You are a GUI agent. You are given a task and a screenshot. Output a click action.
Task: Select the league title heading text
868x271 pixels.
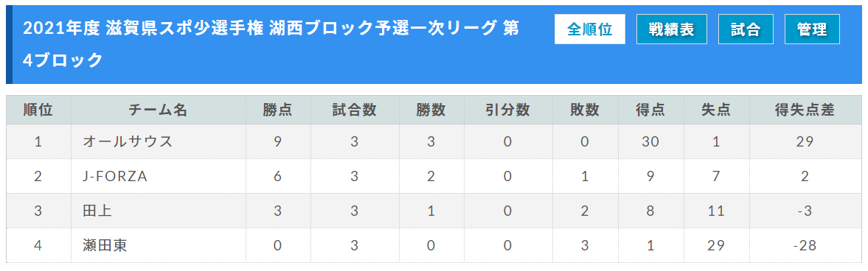click(271, 43)
